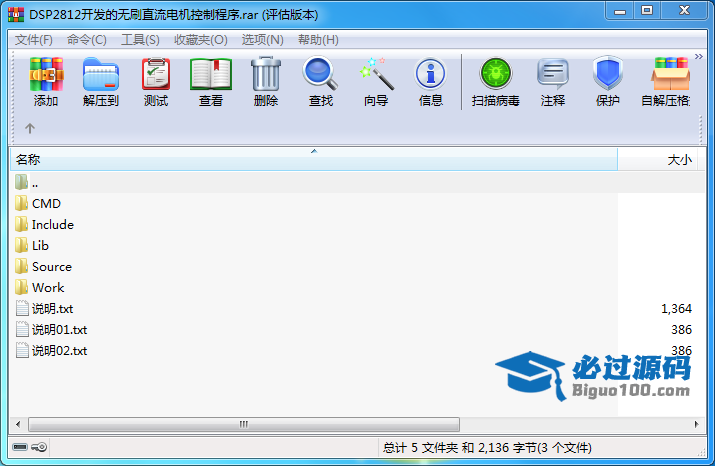Click the scrollbar left arrow

tap(18, 425)
